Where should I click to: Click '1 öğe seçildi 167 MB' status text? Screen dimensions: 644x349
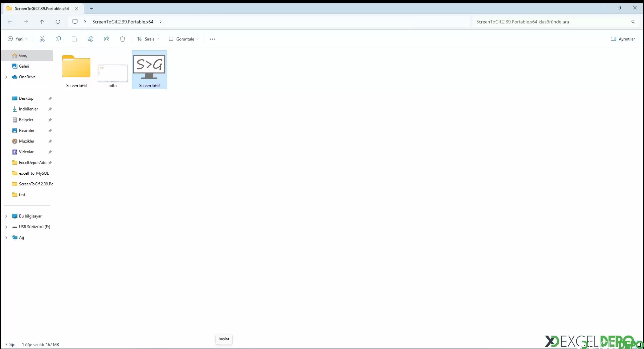[x=41, y=345]
